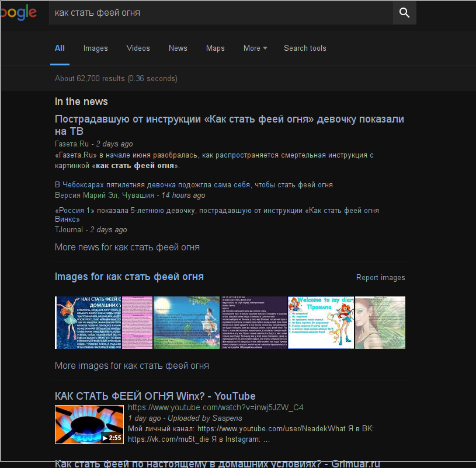Open Search tools options
The image size is (476, 468).
(305, 48)
